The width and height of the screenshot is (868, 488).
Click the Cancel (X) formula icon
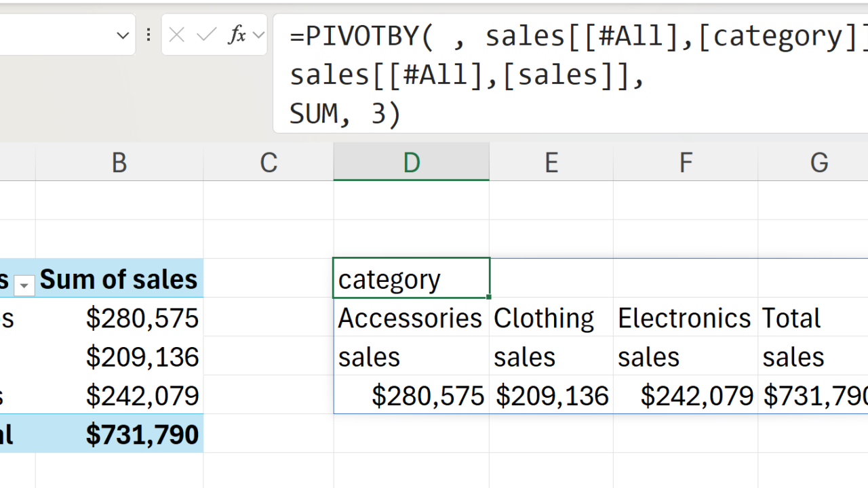tap(177, 35)
